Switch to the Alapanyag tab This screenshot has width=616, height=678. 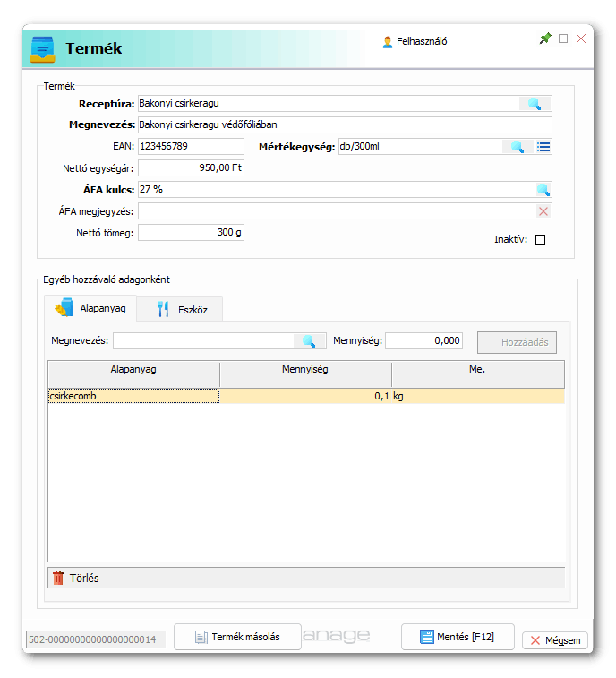click(90, 309)
